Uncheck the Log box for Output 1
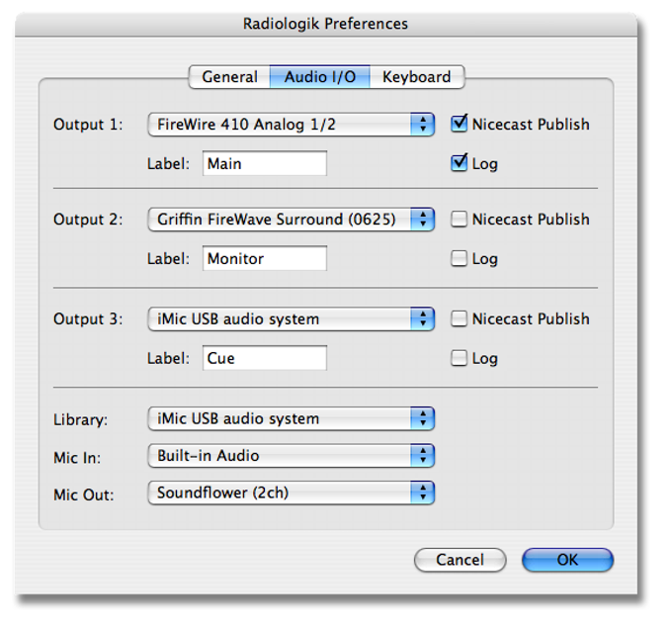This screenshot has width=672, height=630. click(459, 163)
